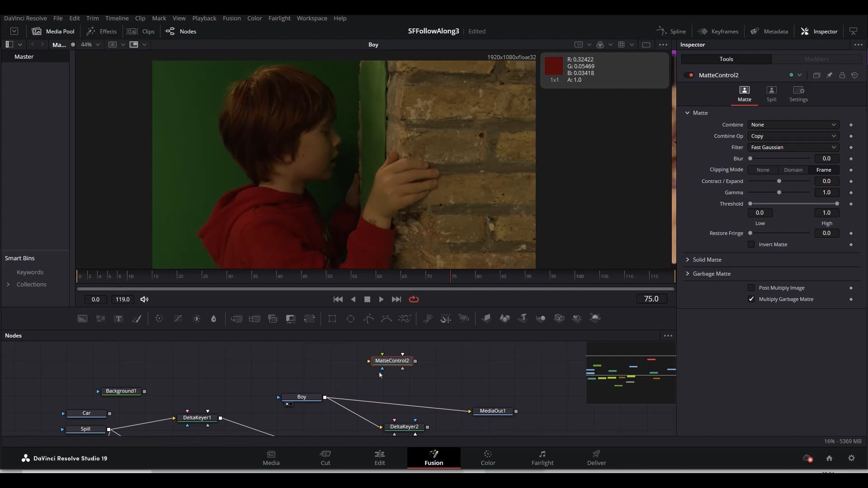Add a B-Spline mask from the toolbar
The image size is (868, 488).
pyautogui.click(x=387, y=319)
